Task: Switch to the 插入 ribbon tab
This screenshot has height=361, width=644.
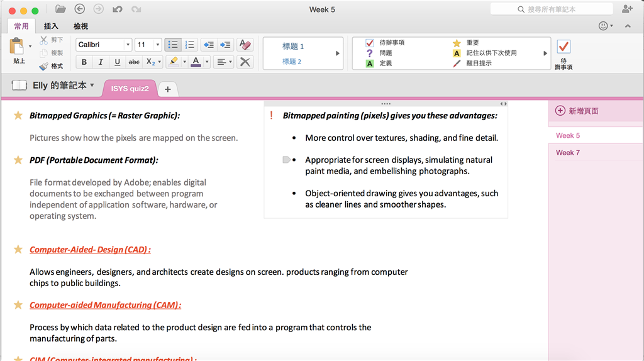Action: click(51, 26)
